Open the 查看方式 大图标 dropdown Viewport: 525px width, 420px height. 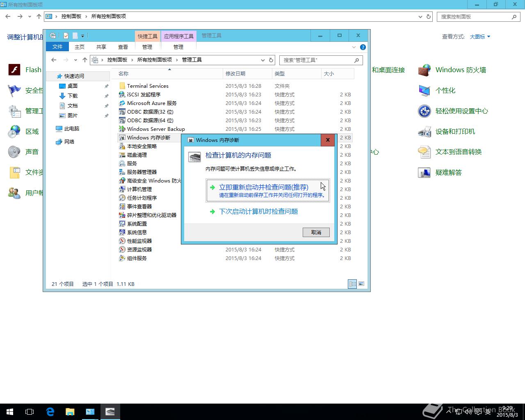click(x=480, y=37)
